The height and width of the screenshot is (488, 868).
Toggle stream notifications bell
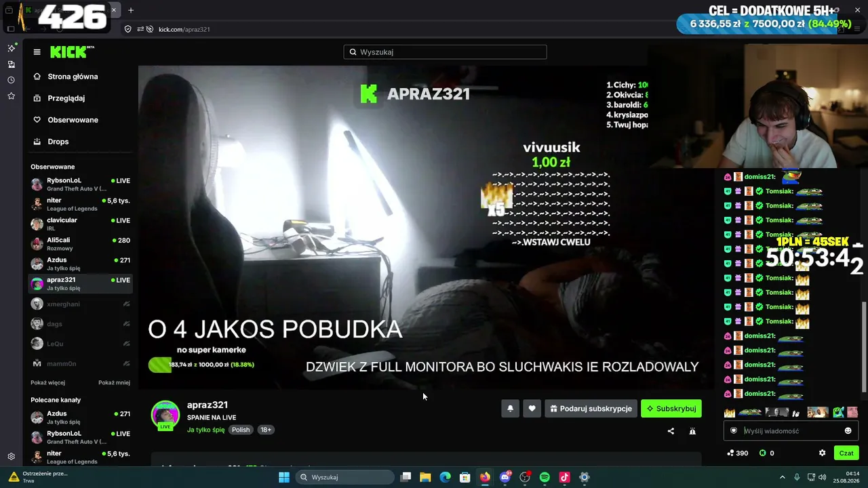510,409
